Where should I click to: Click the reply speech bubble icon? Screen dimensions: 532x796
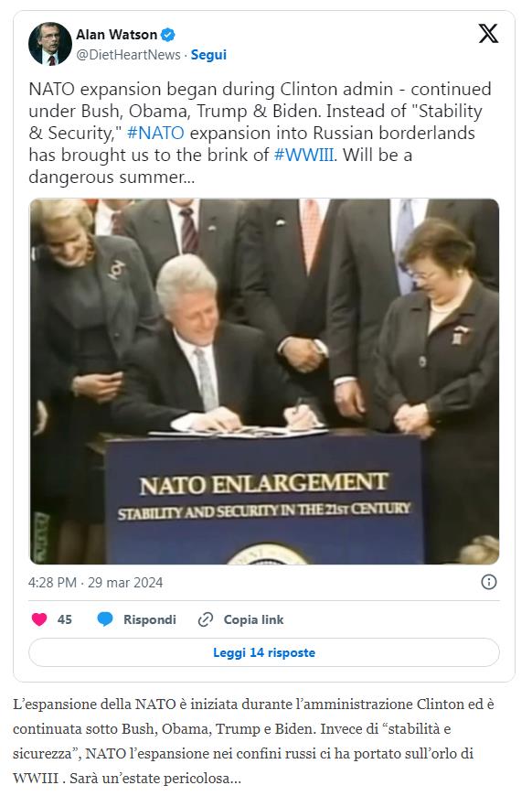click(105, 619)
